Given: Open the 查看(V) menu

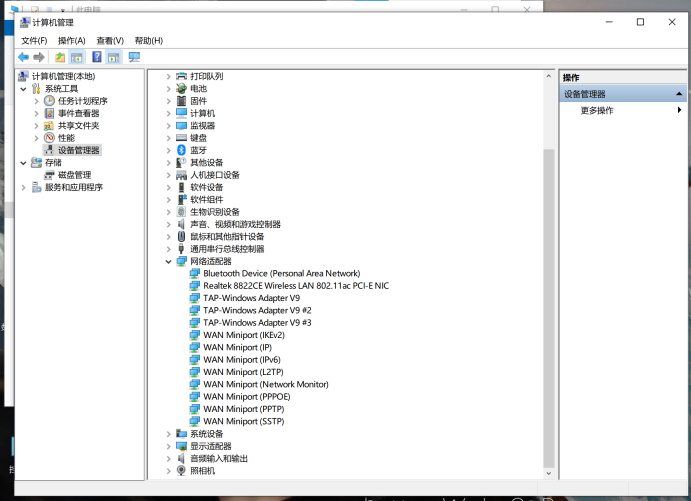Looking at the screenshot, I should (x=110, y=40).
